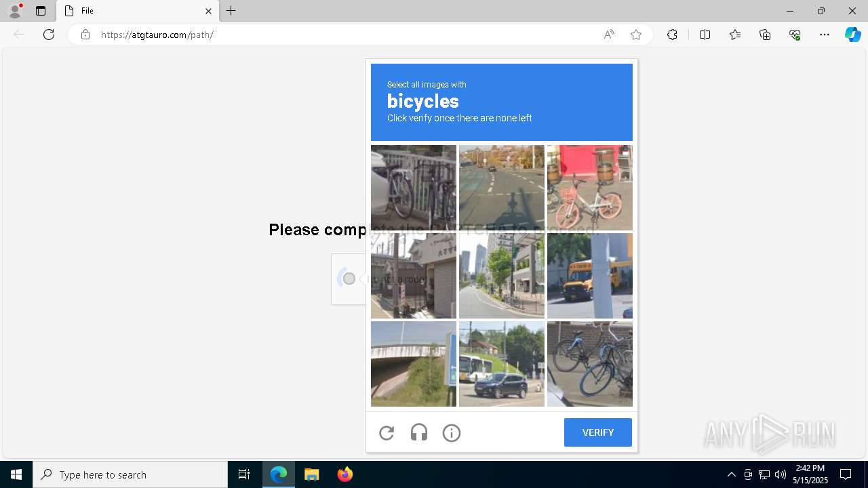Open the clock showing 2:42 PM

[x=810, y=474]
